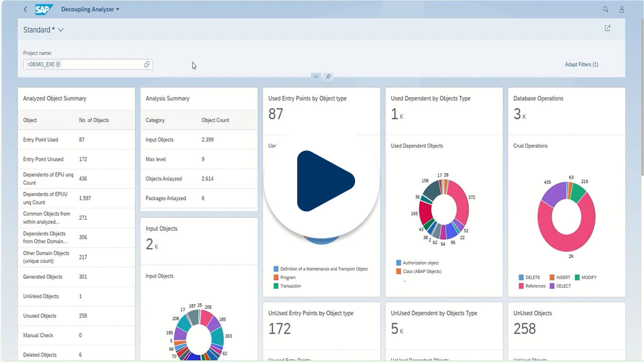Select the Dependents of EPUU unq Count row
The width and height of the screenshot is (644, 362).
click(x=76, y=198)
